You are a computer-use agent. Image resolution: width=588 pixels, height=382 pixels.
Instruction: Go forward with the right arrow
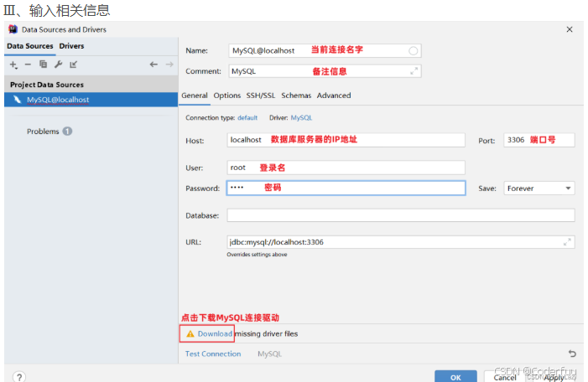[169, 65]
